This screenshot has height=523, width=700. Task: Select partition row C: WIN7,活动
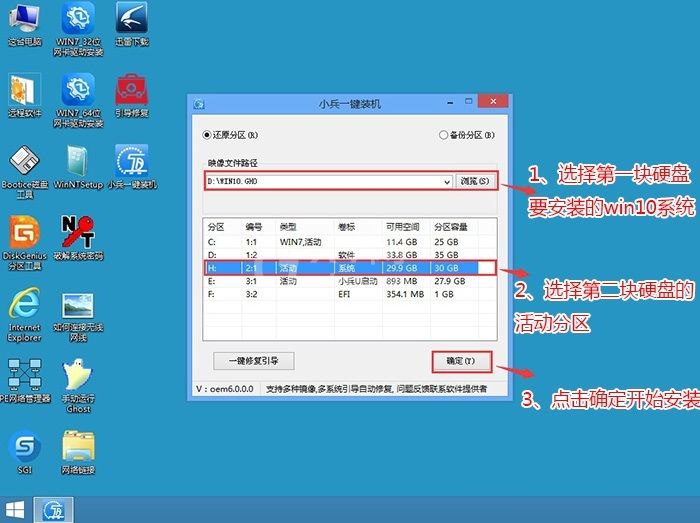coord(350,242)
